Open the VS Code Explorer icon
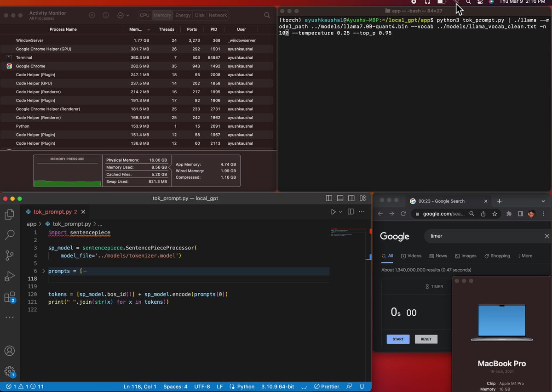Image resolution: width=552 pixels, height=392 pixels. tap(9, 214)
